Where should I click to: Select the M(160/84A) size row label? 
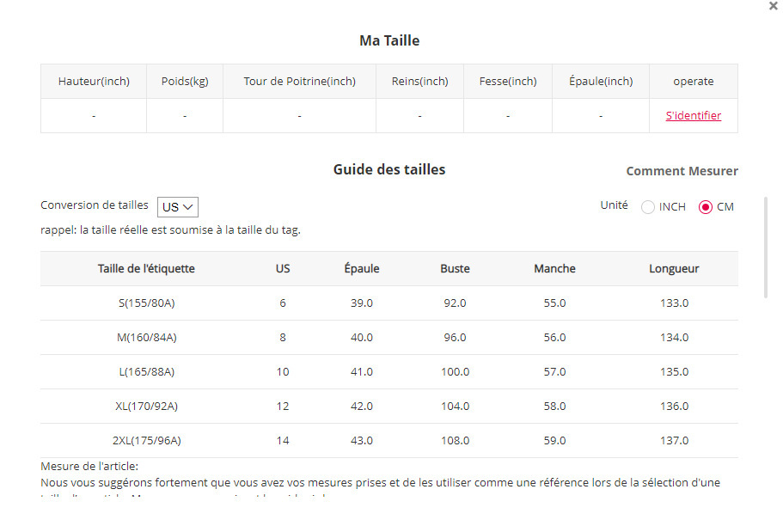(146, 338)
